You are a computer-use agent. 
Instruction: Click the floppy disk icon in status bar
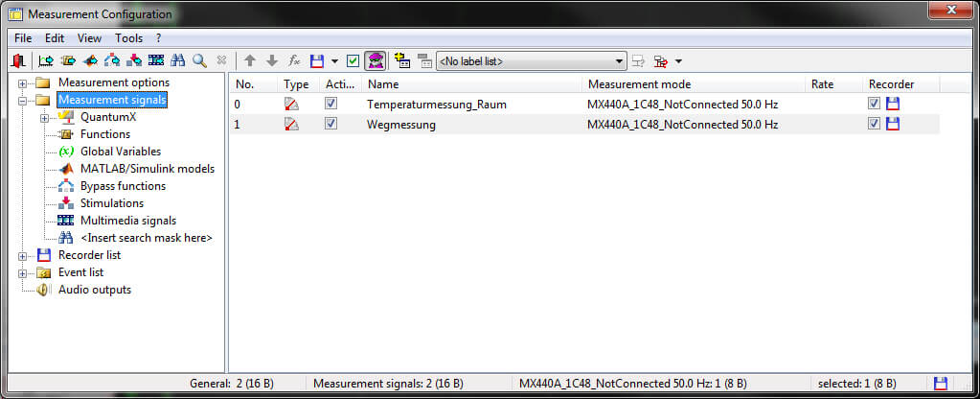tap(940, 384)
